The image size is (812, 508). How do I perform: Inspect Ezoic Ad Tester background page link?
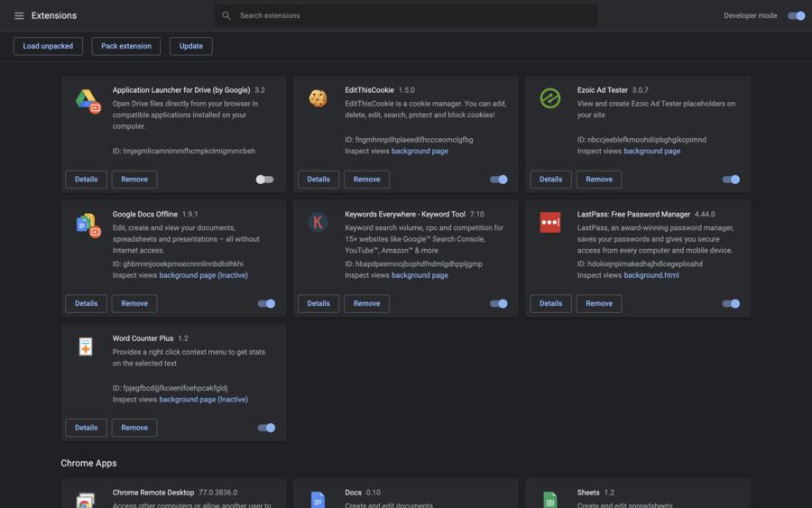(x=652, y=152)
